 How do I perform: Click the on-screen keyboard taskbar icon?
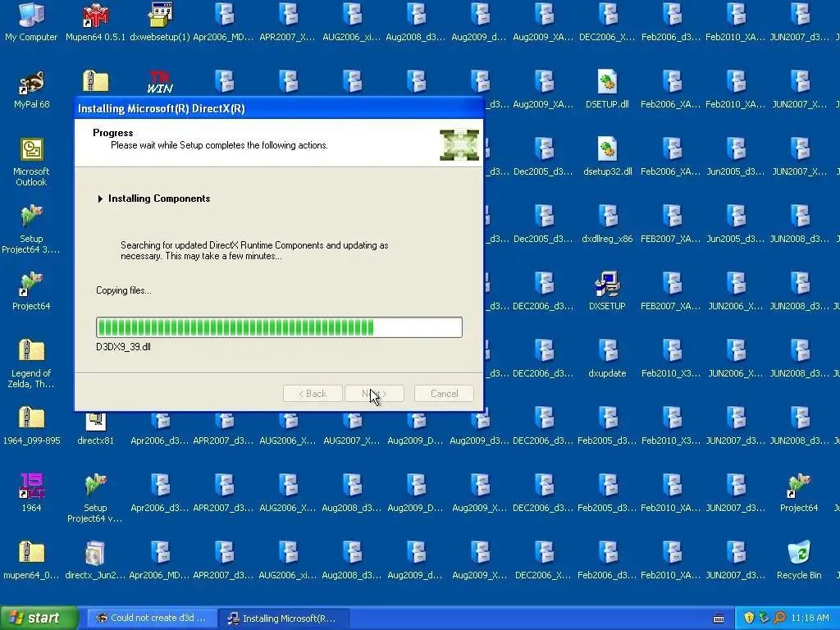coord(719,619)
